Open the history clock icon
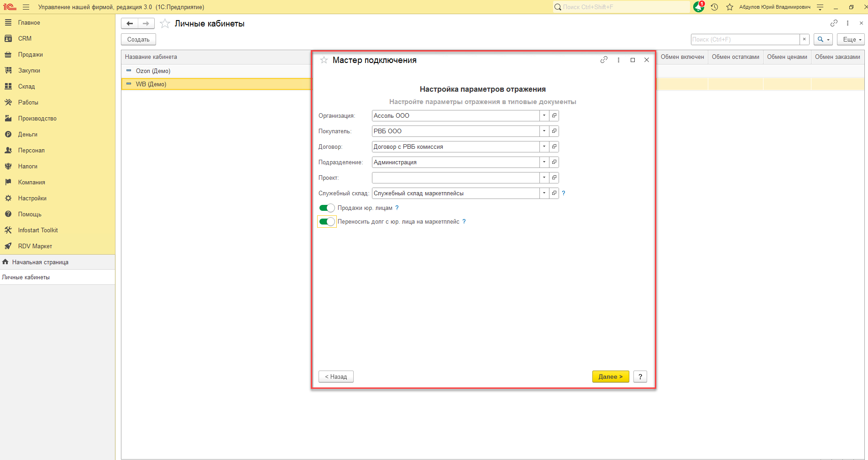Image resolution: width=868 pixels, height=460 pixels. click(714, 7)
